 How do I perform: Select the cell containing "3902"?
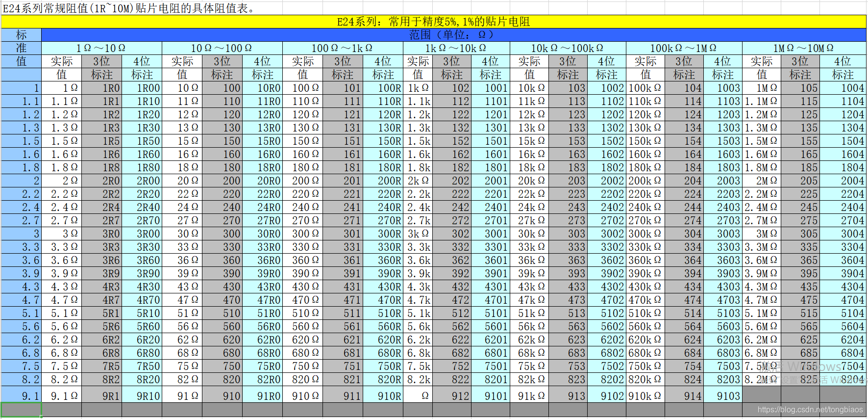point(606,273)
